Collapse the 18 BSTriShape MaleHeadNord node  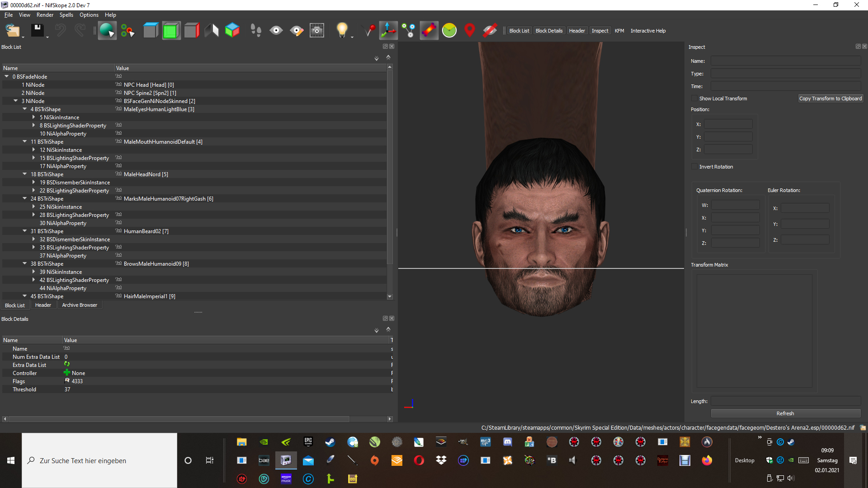(25, 174)
